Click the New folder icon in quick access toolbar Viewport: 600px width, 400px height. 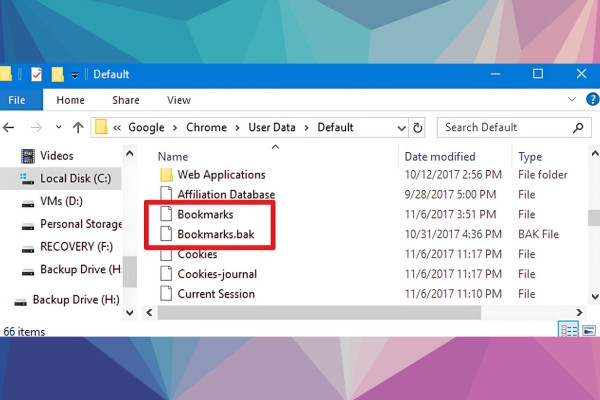(x=57, y=74)
